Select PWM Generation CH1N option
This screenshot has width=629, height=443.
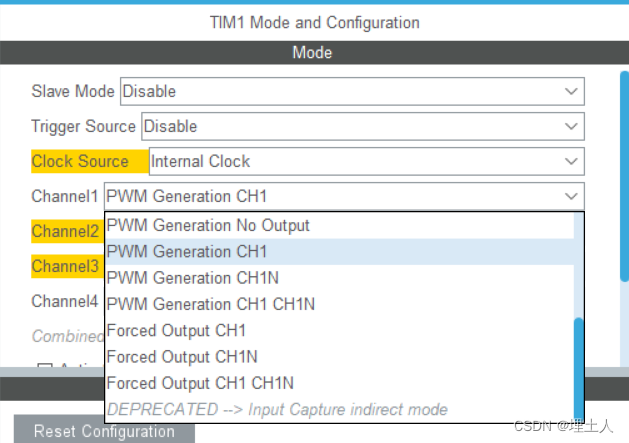(339, 278)
